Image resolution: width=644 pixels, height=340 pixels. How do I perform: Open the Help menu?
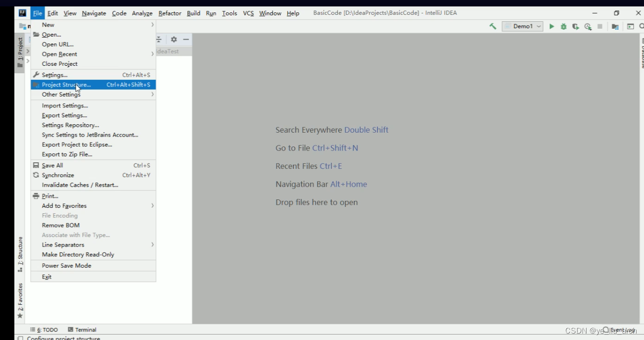pos(293,13)
